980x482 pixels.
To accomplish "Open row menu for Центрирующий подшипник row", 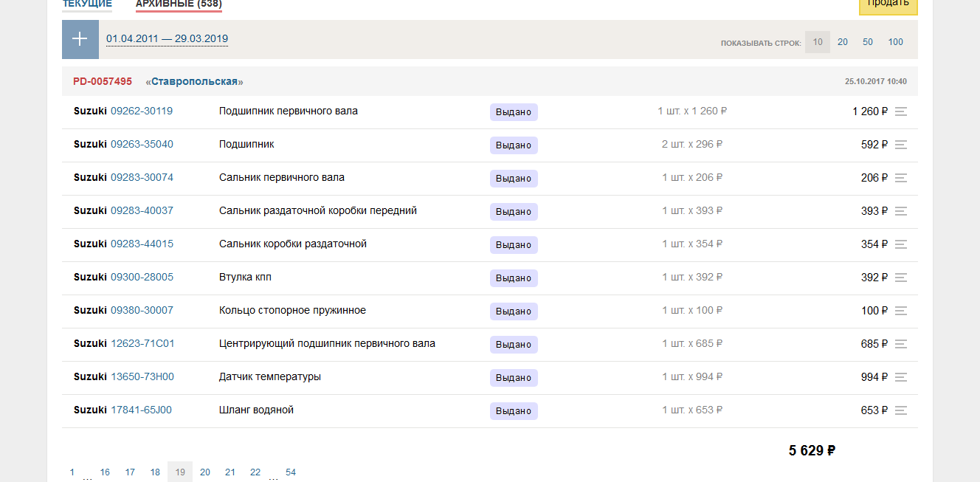I will (900, 344).
